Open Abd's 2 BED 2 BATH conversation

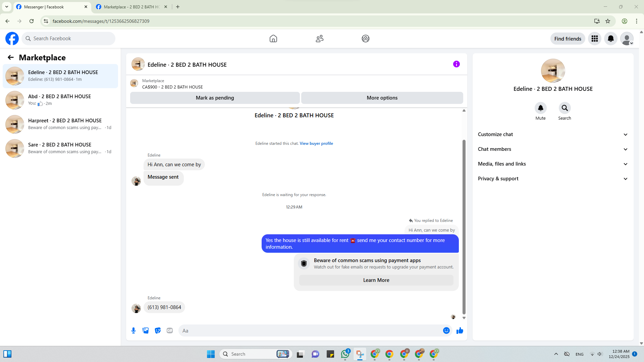tap(60, 100)
